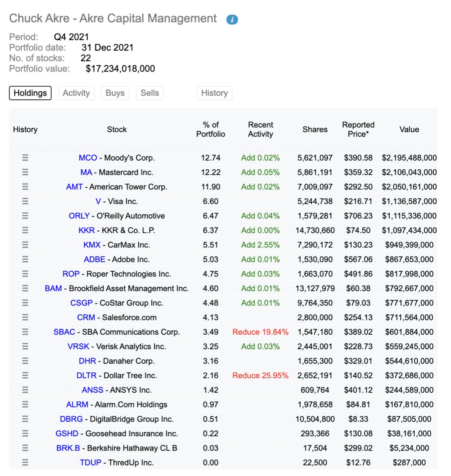Open the DHR ticker link
The image size is (451, 476).
tap(87, 361)
